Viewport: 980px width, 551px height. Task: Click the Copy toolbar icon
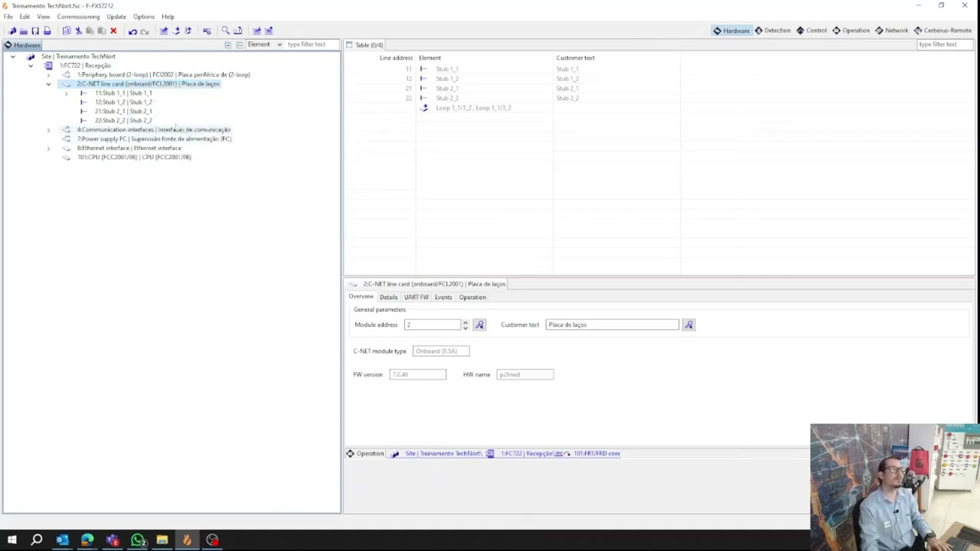(x=67, y=31)
